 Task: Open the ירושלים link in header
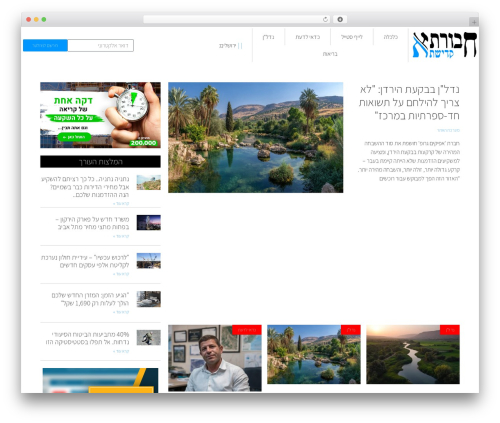pyautogui.click(x=228, y=46)
